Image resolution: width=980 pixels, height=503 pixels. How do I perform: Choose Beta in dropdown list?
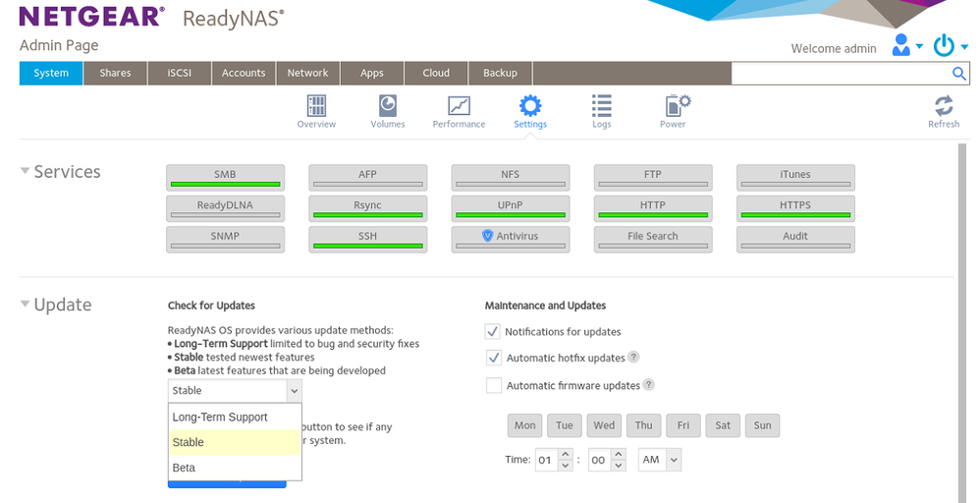[x=235, y=468]
